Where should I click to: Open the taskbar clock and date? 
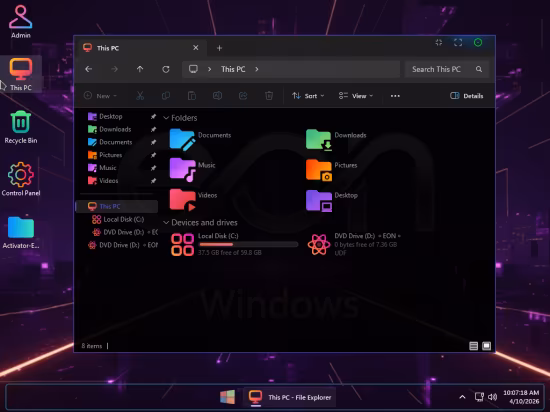(x=521, y=397)
